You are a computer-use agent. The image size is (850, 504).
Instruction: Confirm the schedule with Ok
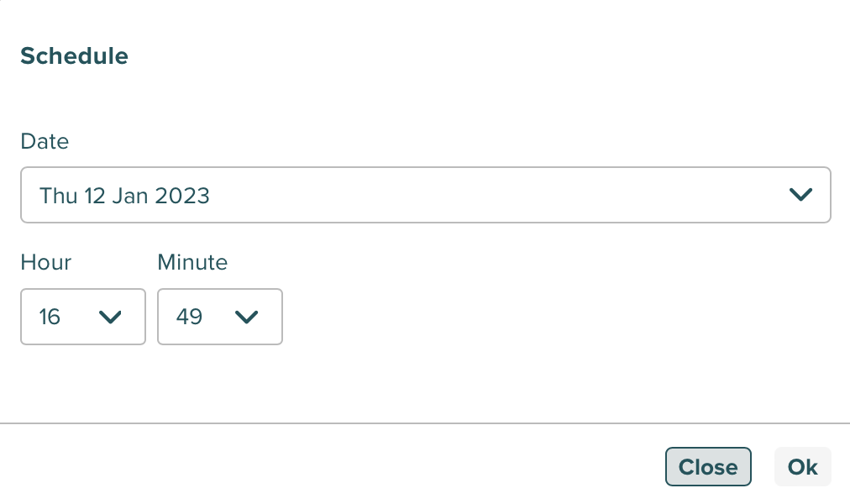[x=802, y=467]
